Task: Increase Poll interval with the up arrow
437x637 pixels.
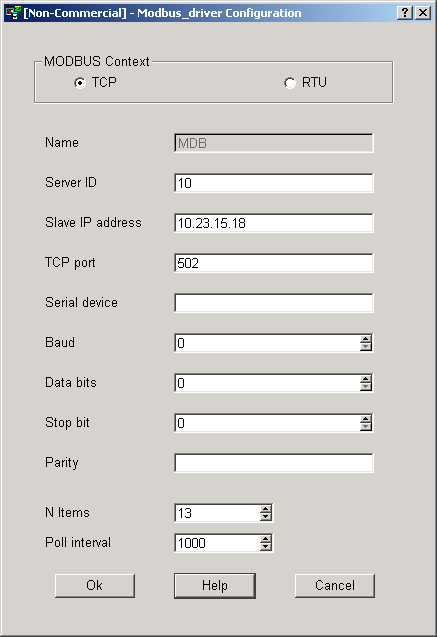Action: (x=266, y=539)
